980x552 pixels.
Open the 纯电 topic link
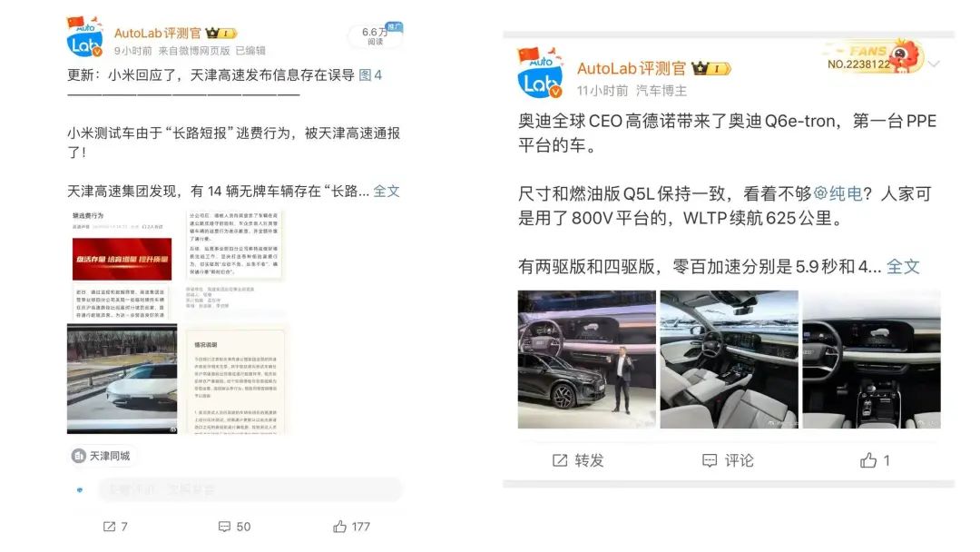click(838, 193)
